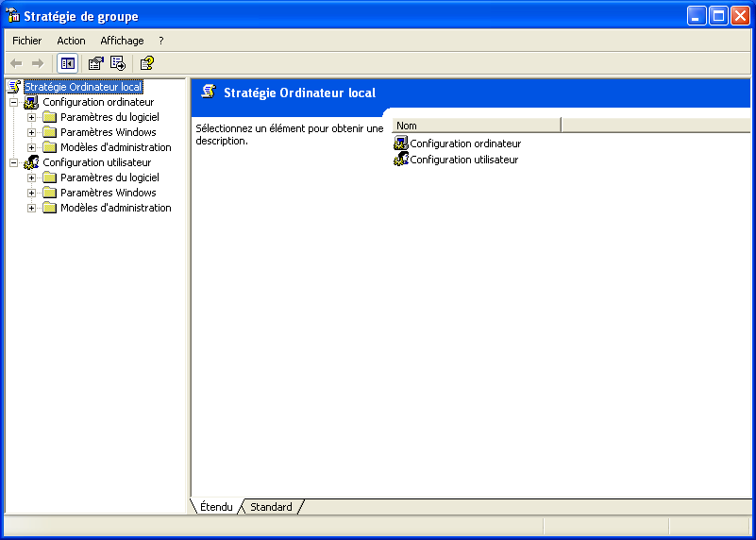The image size is (756, 540).
Task: Open the Properties toolbar icon
Action: 96,63
